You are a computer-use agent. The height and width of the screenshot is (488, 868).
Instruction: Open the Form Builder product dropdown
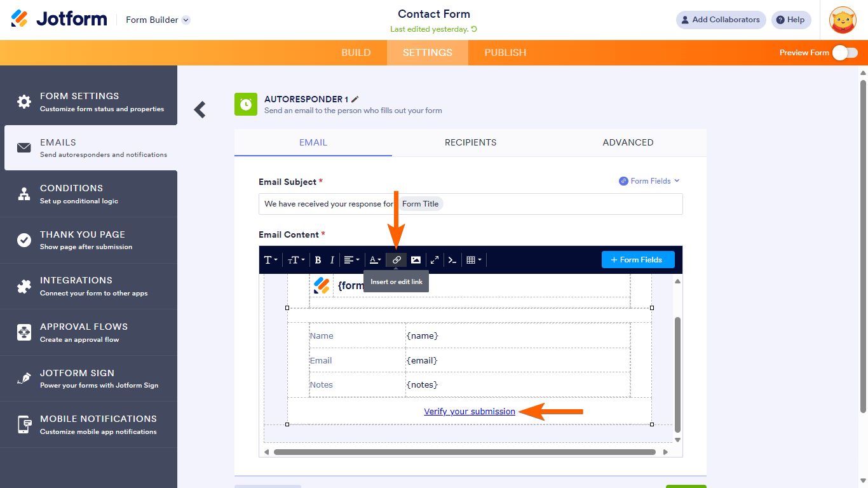(x=158, y=20)
